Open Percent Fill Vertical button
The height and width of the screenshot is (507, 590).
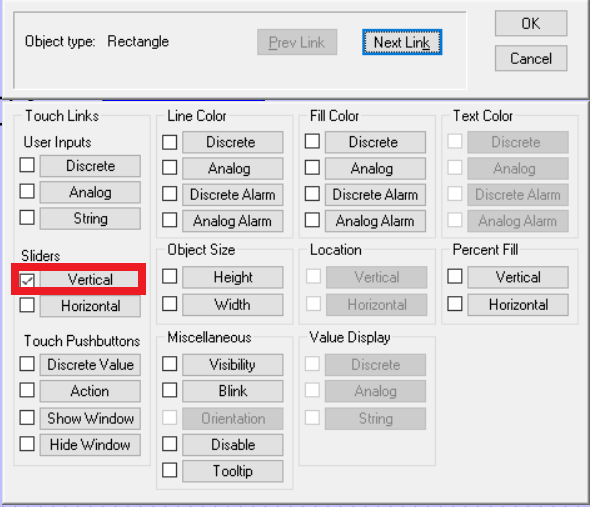pos(518,277)
